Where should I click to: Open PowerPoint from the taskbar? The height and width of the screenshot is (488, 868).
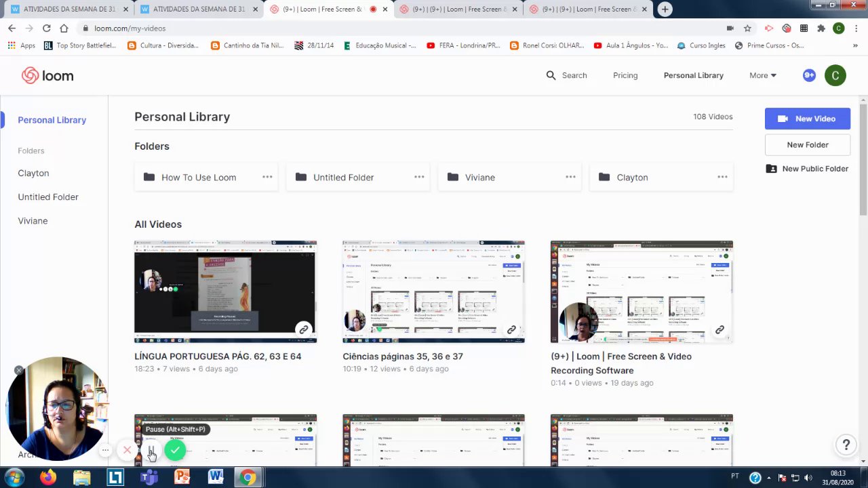(x=182, y=477)
